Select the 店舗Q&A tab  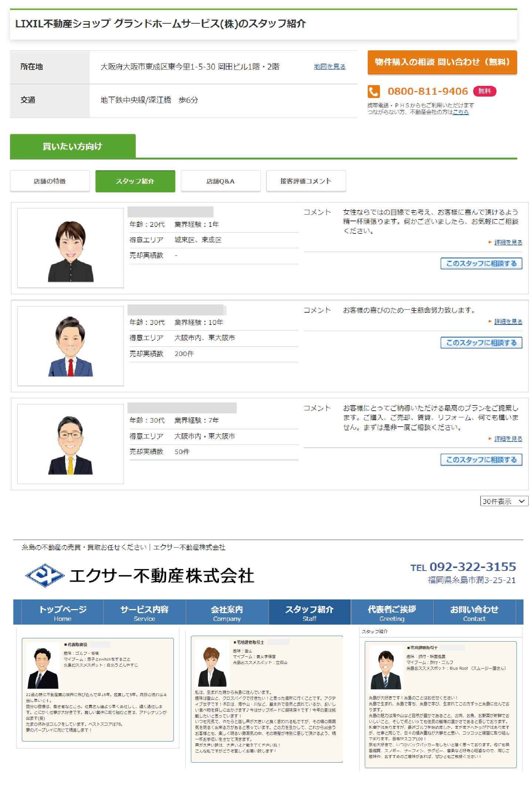tap(220, 181)
